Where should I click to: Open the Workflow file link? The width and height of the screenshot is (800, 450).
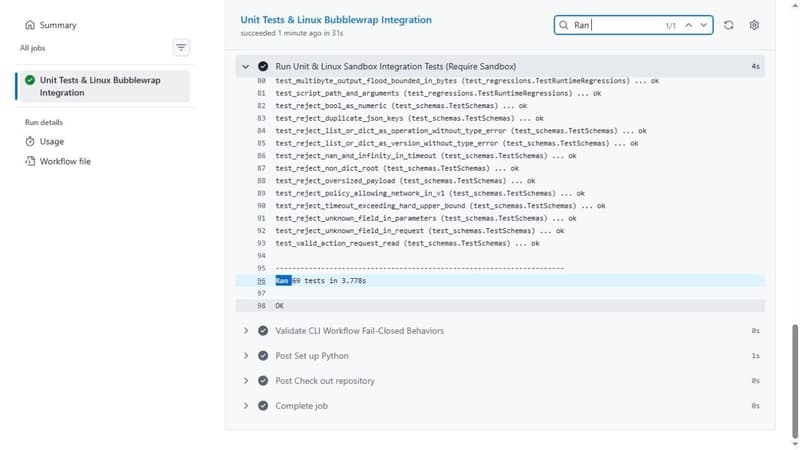(x=65, y=161)
